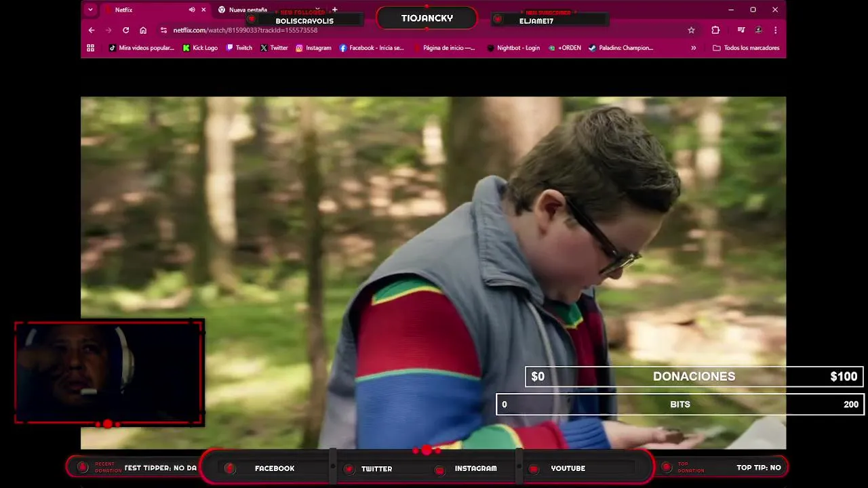This screenshot has width=868, height=488.
Task: Open the apps grid in bookmarks bar
Action: [x=90, y=48]
